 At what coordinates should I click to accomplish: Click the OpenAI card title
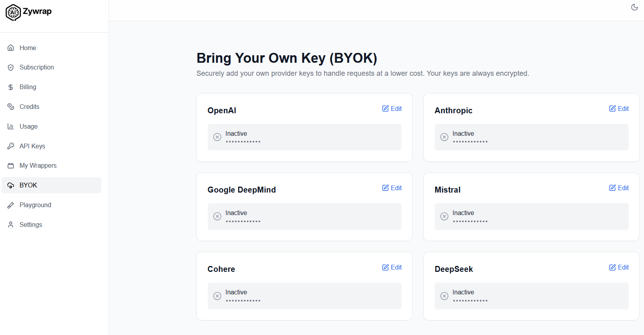(x=222, y=110)
